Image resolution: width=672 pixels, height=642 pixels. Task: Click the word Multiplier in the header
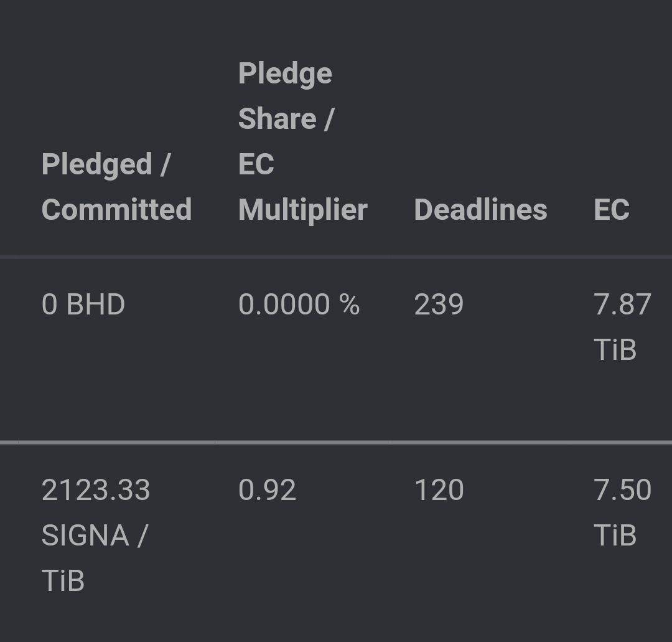click(x=302, y=210)
